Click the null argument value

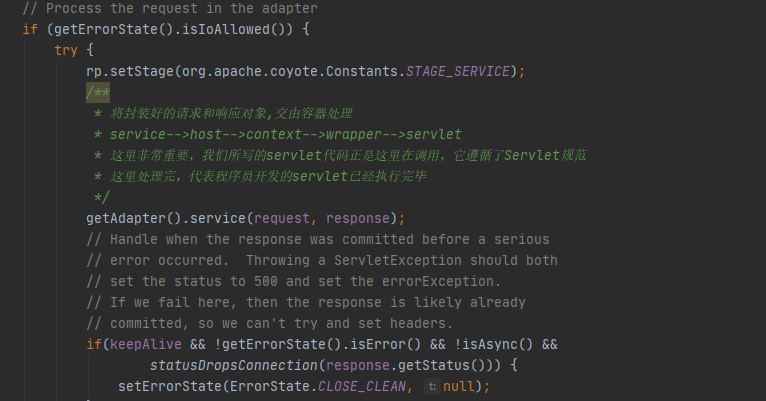coord(459,386)
